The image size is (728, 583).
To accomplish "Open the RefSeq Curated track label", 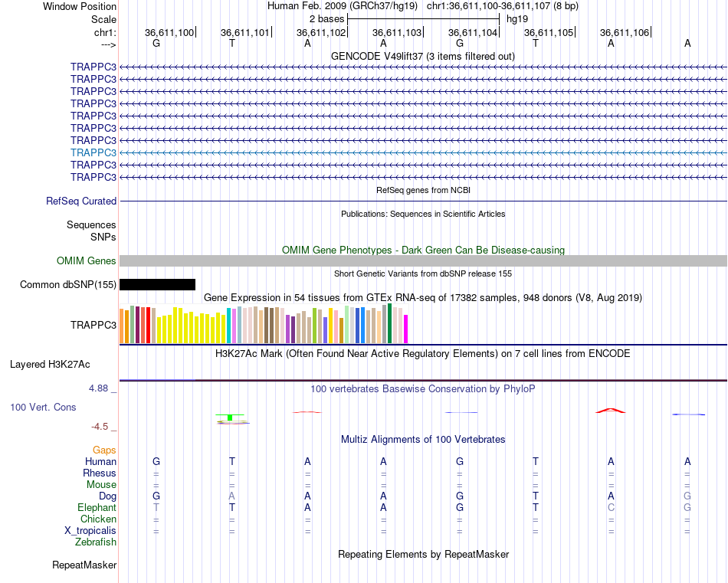I will (x=81, y=201).
